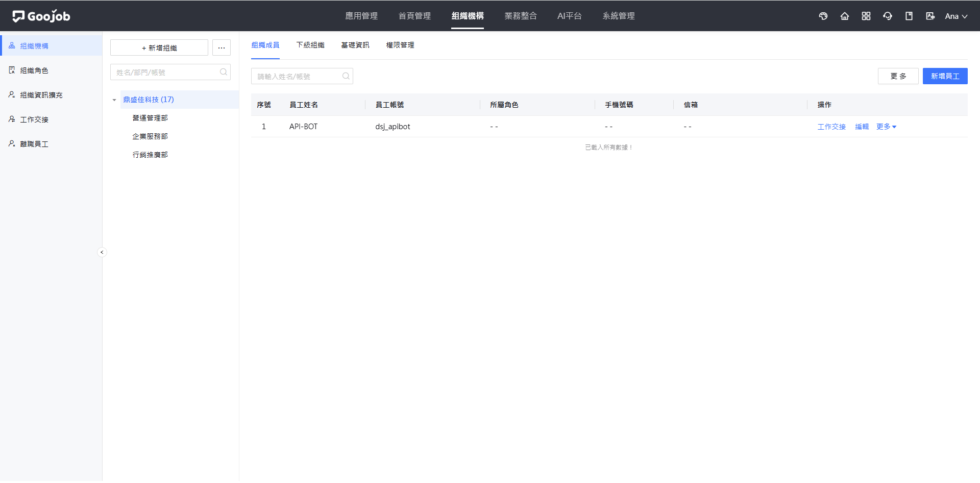Open the apps grid icon
The image size is (980, 483).
866,16
